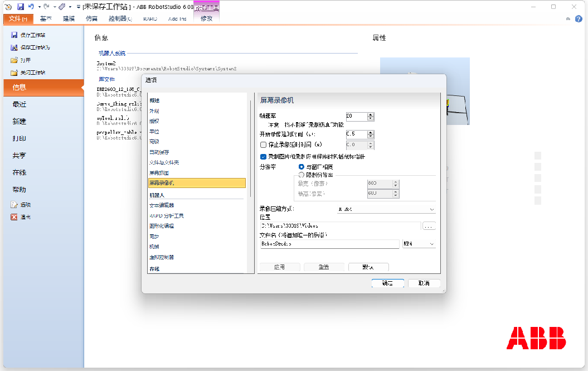This screenshot has height=371, width=588.
Task: Confirm with the 确定 button
Action: tap(388, 283)
